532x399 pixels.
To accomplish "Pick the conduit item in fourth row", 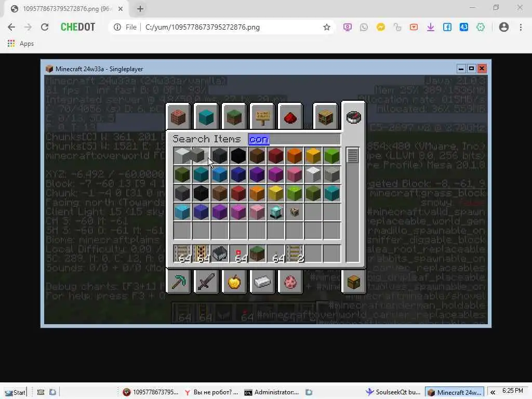I will click(294, 212).
